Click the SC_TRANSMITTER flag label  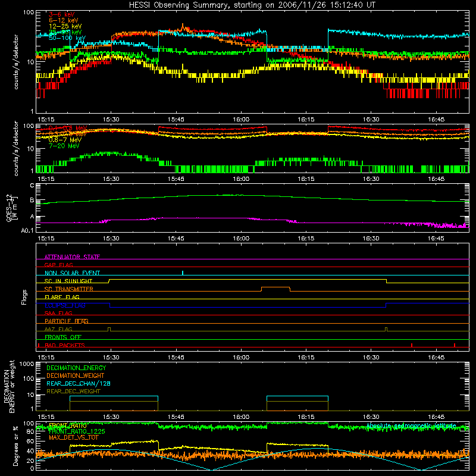(68, 289)
